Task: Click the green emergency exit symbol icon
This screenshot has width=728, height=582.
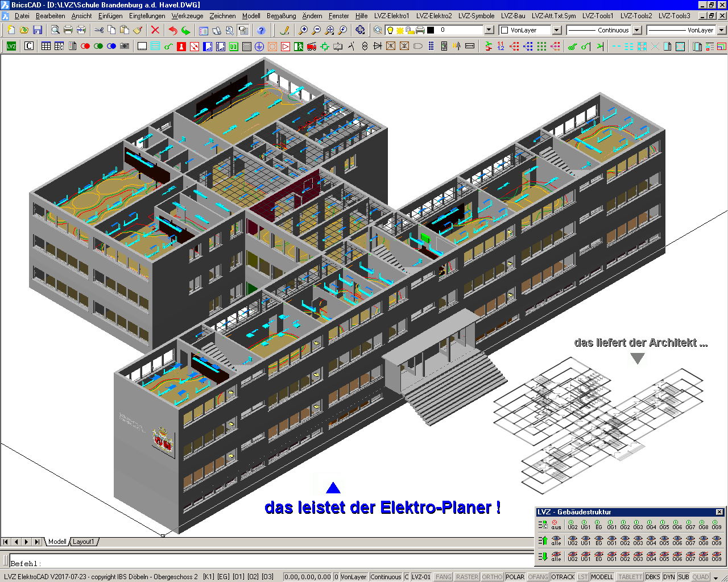Action: click(299, 46)
